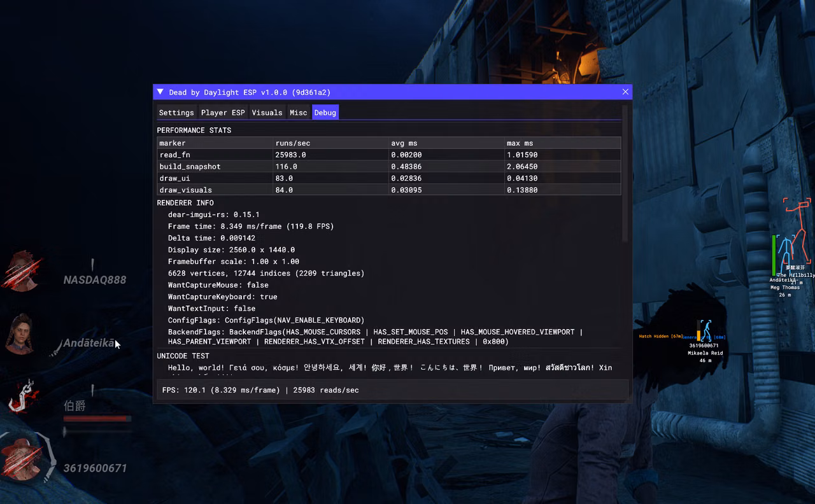Click the "runs/sec" column header
The image size is (815, 504).
coord(330,143)
